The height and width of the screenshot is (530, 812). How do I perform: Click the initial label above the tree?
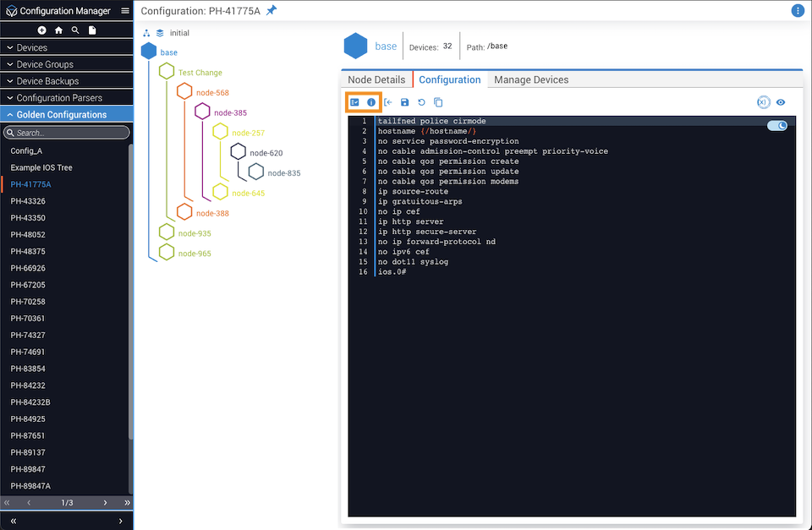(179, 33)
